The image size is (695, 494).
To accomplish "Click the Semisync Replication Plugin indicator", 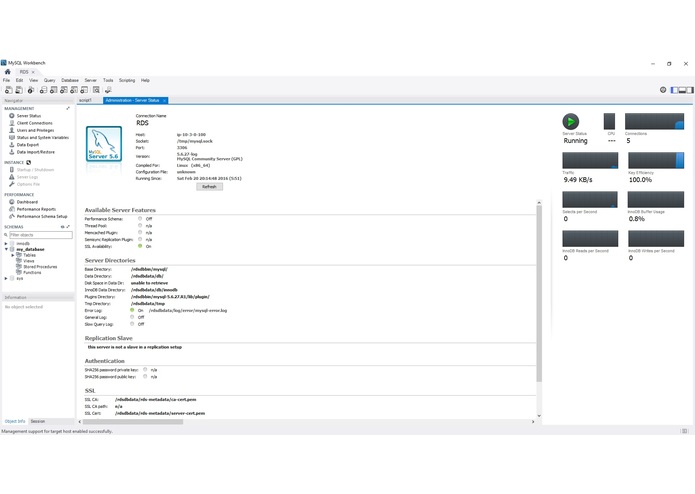I will point(140,239).
